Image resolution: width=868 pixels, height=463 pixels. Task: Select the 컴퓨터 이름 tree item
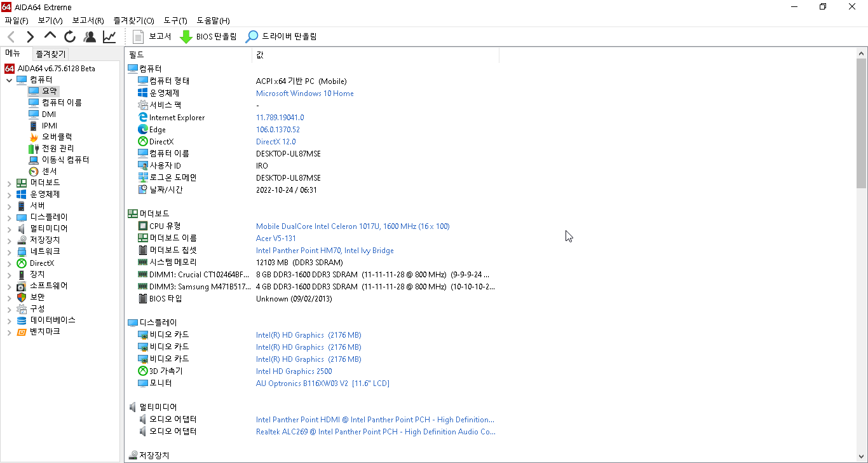coord(55,102)
